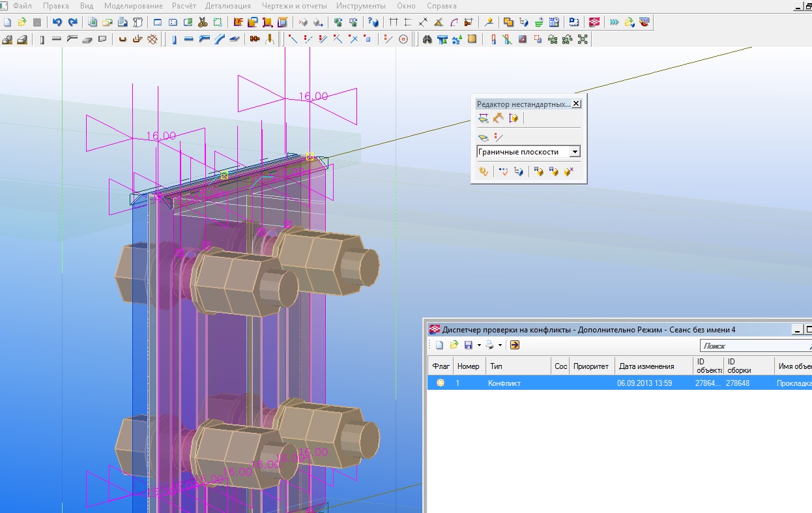The image size is (812, 513).
Task: Expand the save options arrow in conflict manager
Action: coord(479,345)
